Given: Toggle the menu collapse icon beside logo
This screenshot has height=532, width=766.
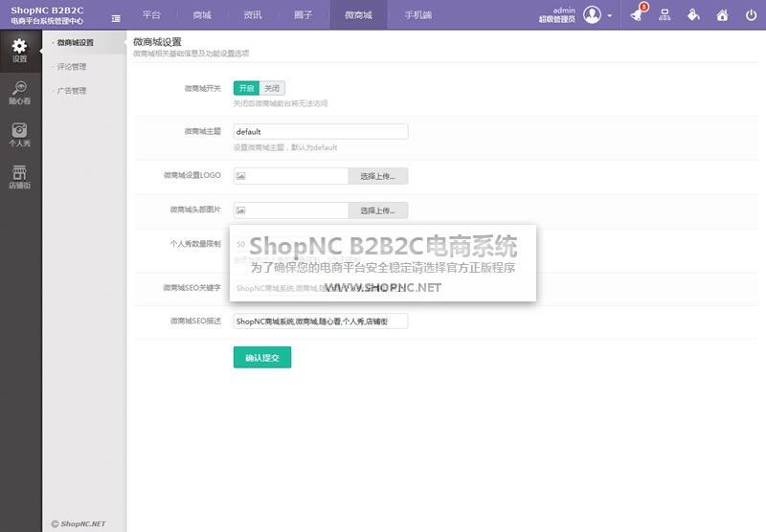Looking at the screenshot, I should coord(116,18).
